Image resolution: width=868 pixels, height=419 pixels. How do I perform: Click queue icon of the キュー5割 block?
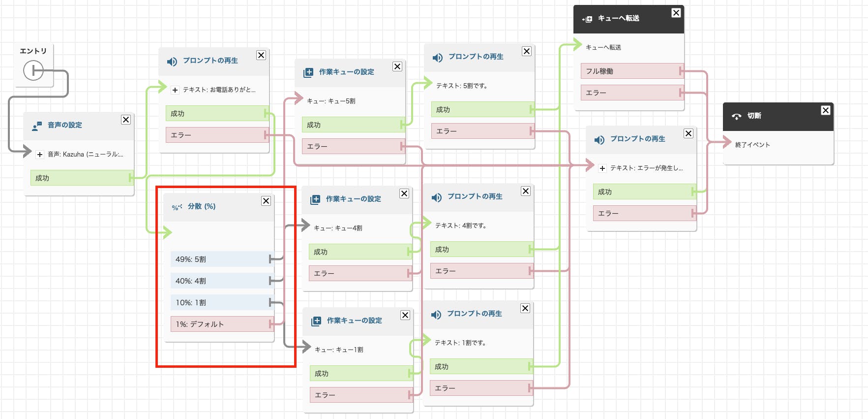[x=308, y=73]
